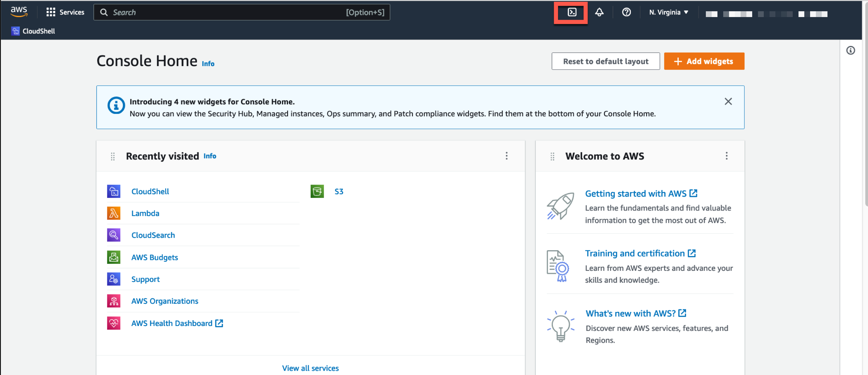Click the S3 icon in recently visited
The width and height of the screenshot is (868, 375).
pos(317,191)
